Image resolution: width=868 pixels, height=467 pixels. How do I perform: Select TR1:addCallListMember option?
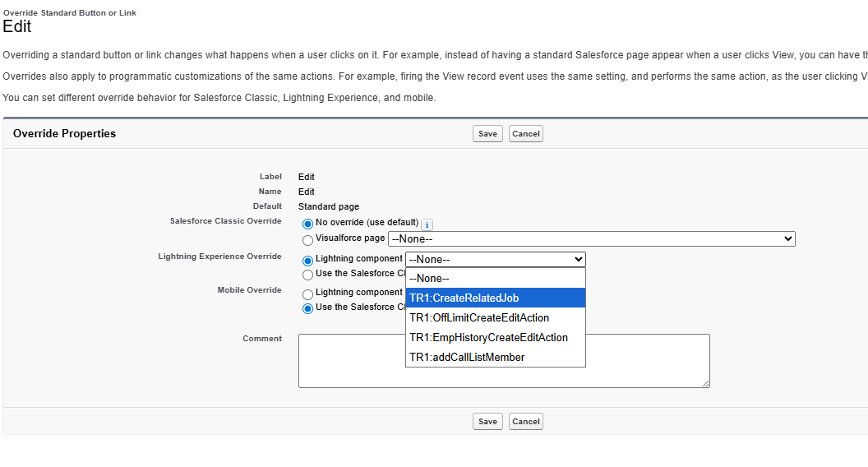point(495,357)
